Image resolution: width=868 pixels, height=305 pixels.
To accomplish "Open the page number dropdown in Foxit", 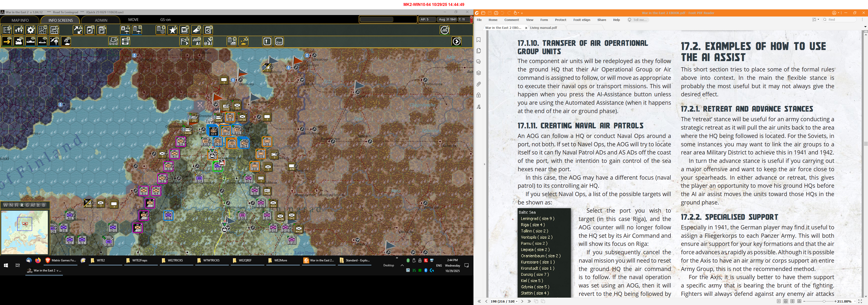I will 517,301.
